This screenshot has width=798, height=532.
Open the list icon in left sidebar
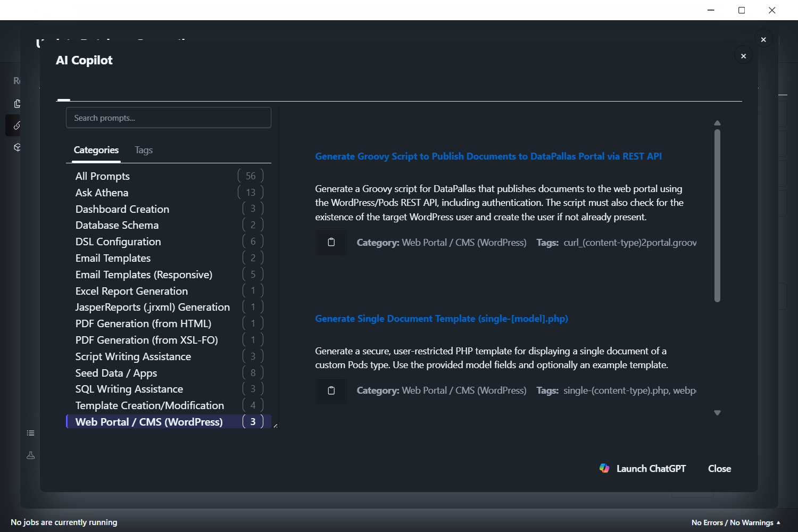(x=31, y=433)
